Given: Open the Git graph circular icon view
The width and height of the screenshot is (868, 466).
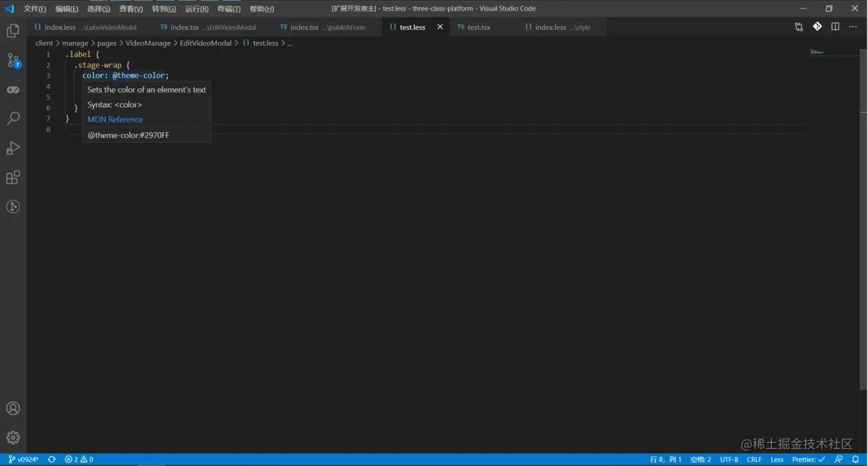Looking at the screenshot, I should click(x=13, y=206).
